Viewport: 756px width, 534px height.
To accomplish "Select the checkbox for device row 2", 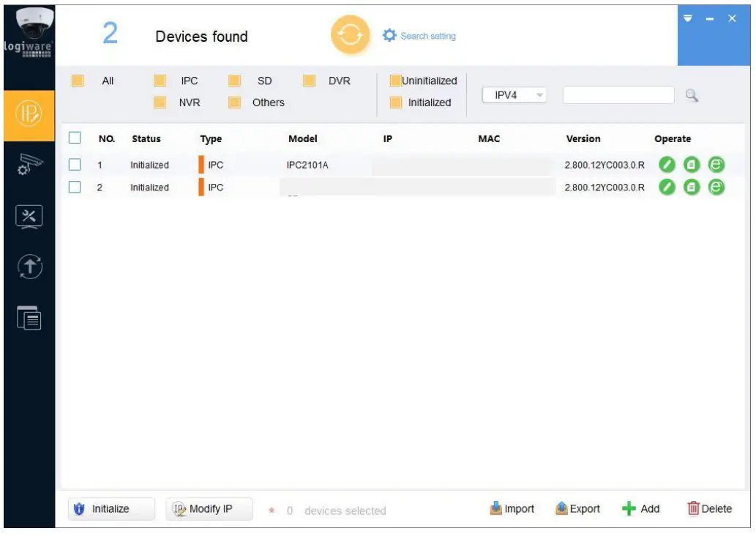I will (x=75, y=188).
